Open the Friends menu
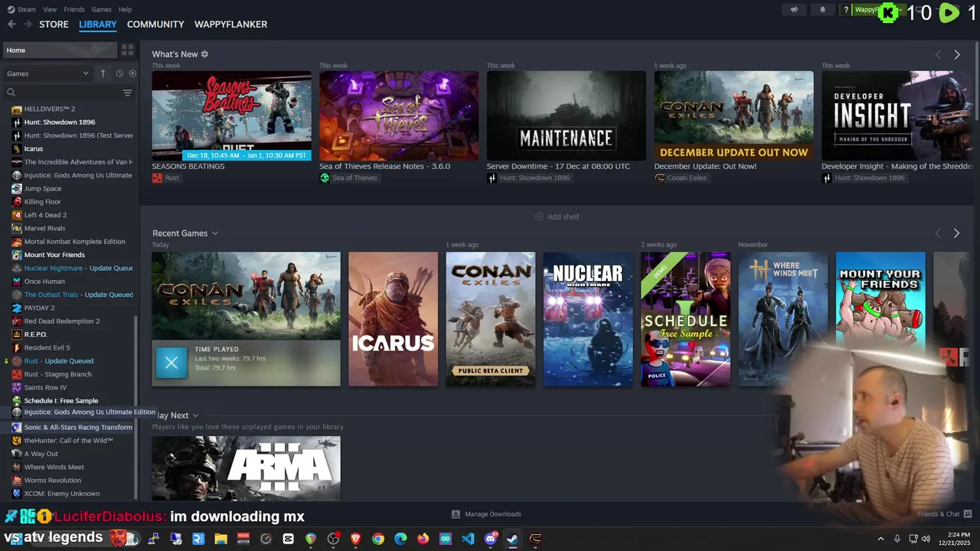Image resolution: width=980 pixels, height=551 pixels. click(74, 9)
